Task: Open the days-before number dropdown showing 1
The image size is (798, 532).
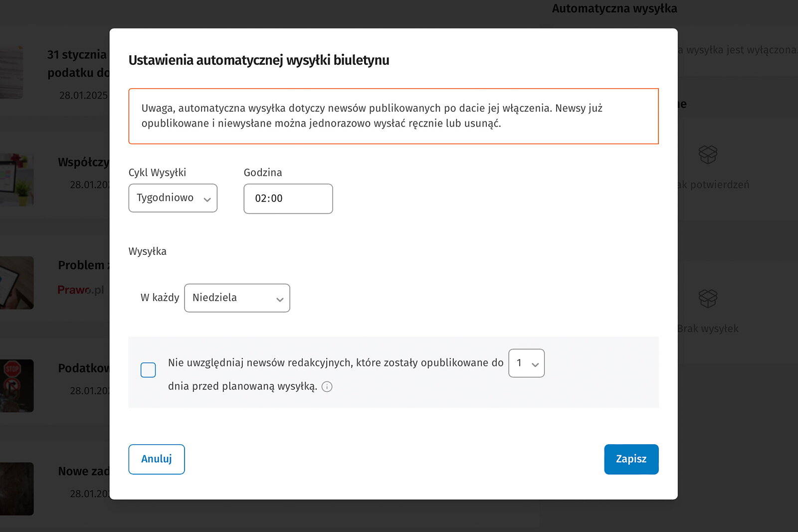Action: (527, 363)
